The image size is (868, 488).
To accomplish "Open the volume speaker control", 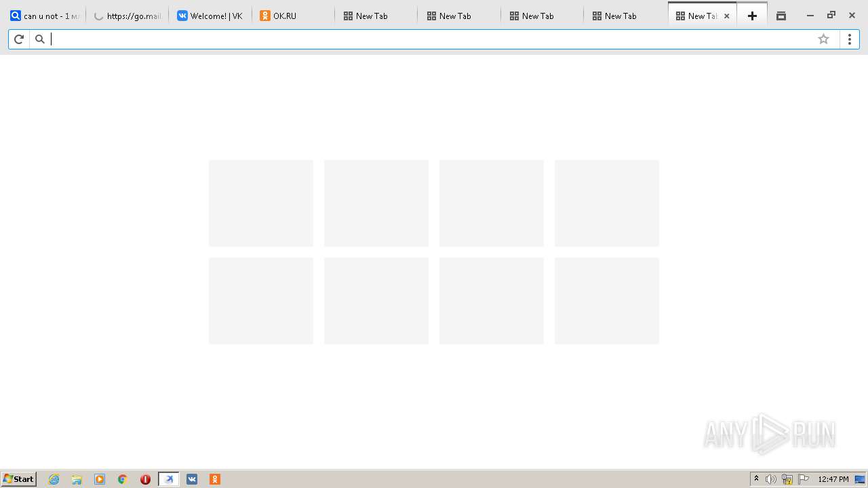I will (x=771, y=479).
